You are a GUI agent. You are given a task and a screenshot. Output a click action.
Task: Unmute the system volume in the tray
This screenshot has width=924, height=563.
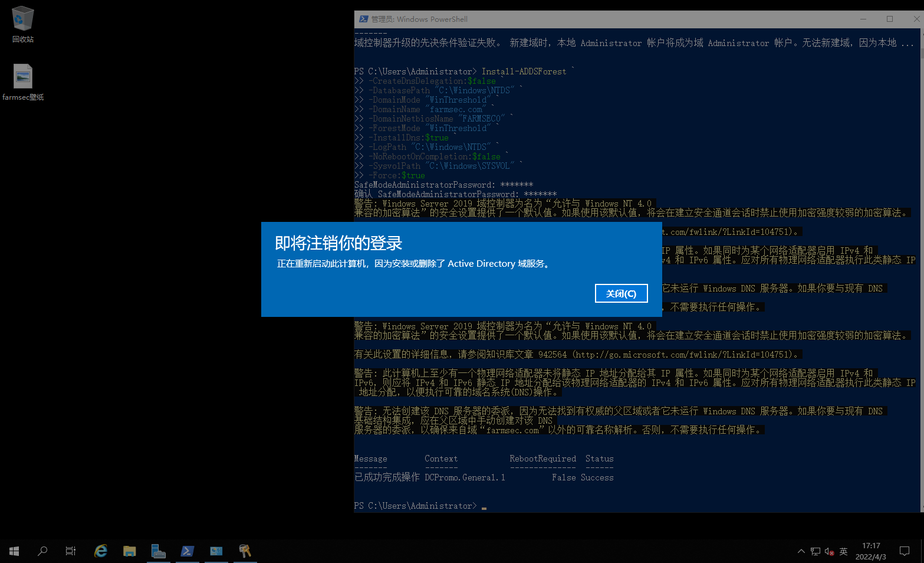click(x=828, y=551)
